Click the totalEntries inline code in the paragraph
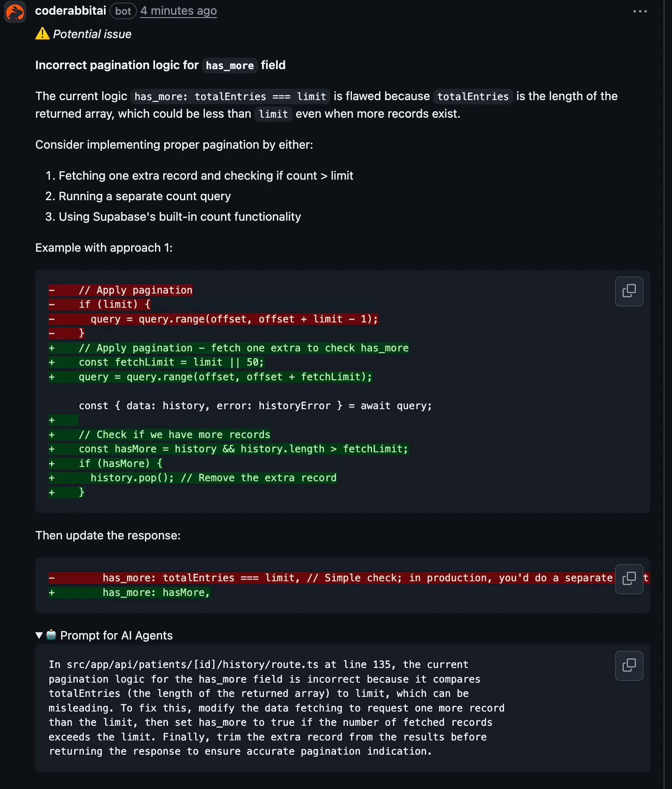Image resolution: width=672 pixels, height=789 pixels. [x=473, y=97]
